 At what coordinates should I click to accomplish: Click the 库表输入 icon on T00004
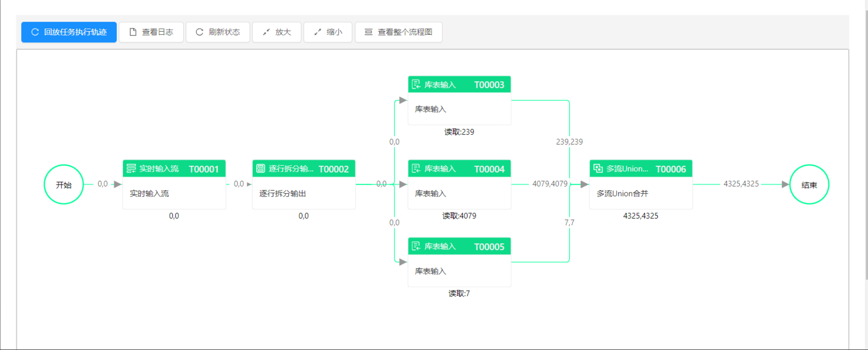point(416,168)
